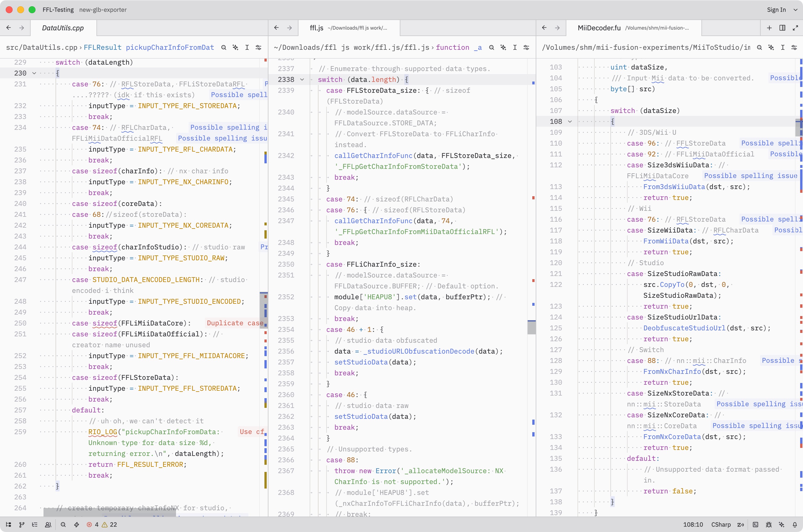Collapse the switch block at line 2338
Image resolution: width=803 pixels, height=532 pixels.
[x=302, y=80]
